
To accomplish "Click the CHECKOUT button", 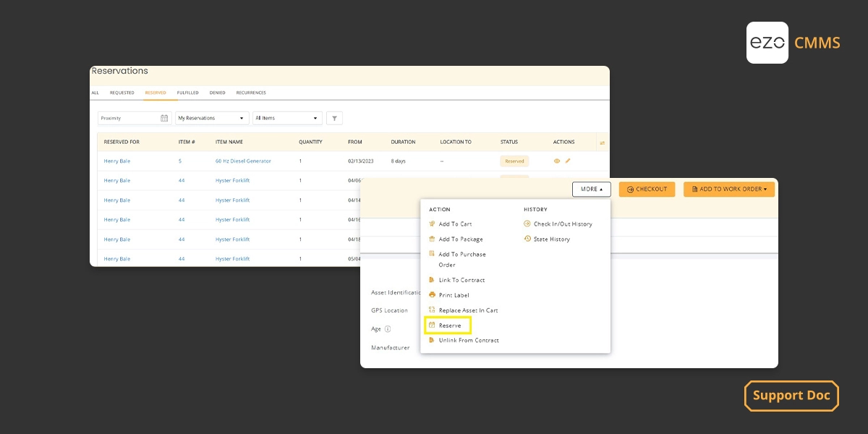I will [647, 189].
